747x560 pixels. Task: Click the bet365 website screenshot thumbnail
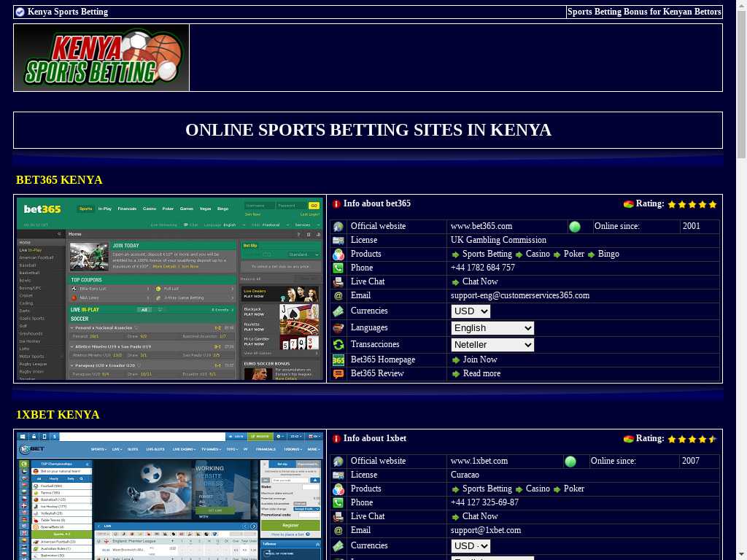[170, 288]
